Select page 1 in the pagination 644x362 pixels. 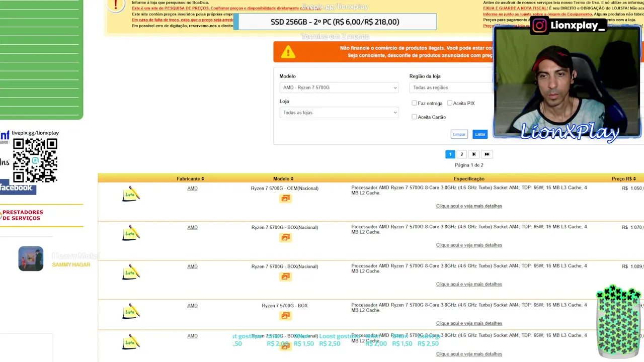pyautogui.click(x=450, y=154)
